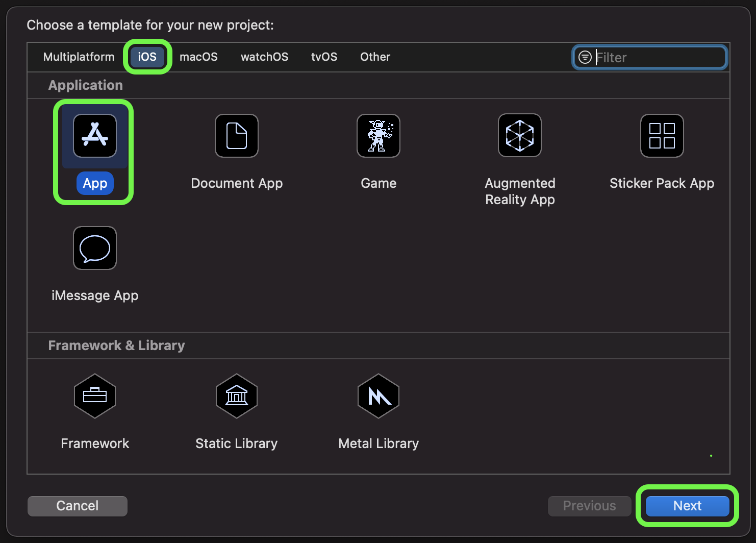Click the Framework label text
The height and width of the screenshot is (543, 756).
pyautogui.click(x=95, y=443)
